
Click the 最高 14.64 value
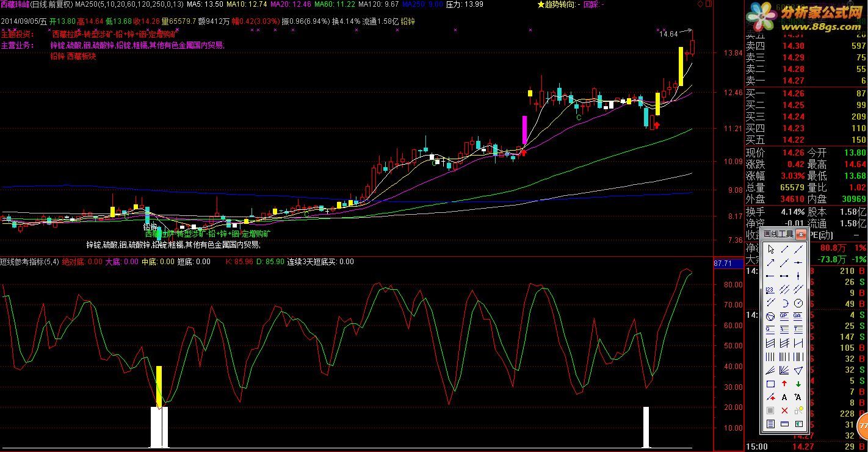click(854, 164)
